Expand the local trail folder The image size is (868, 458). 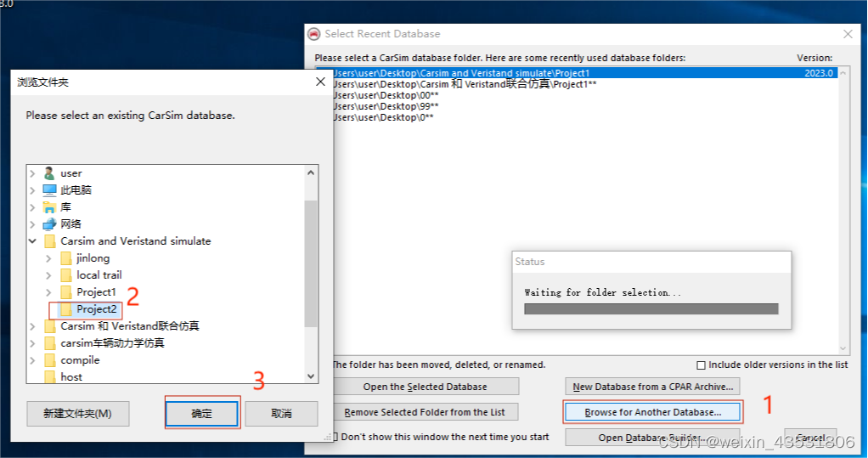[x=48, y=275]
